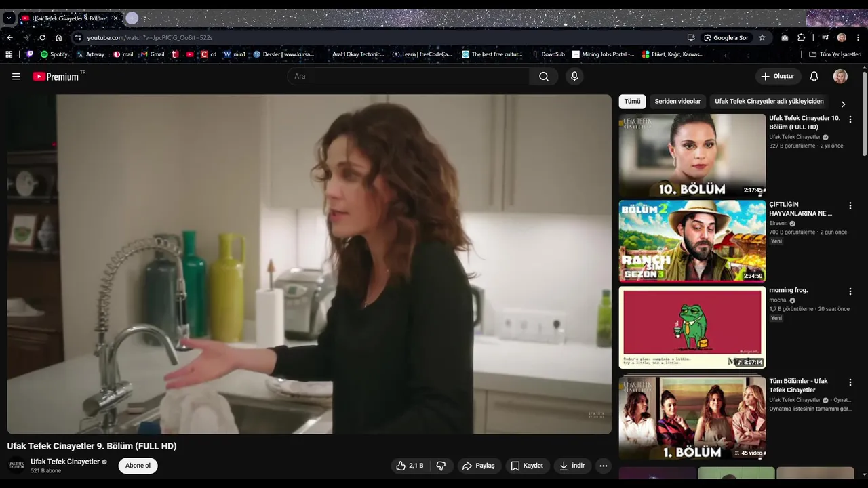868x488 pixels.
Task: Open the Mining Jobs Portal bookmark
Action: click(x=604, y=54)
